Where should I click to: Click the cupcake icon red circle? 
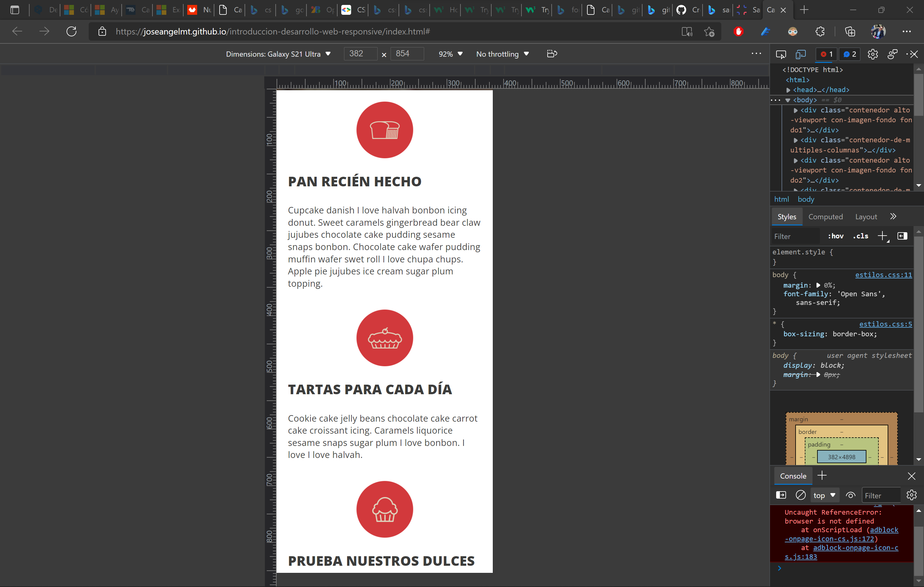tap(384, 509)
